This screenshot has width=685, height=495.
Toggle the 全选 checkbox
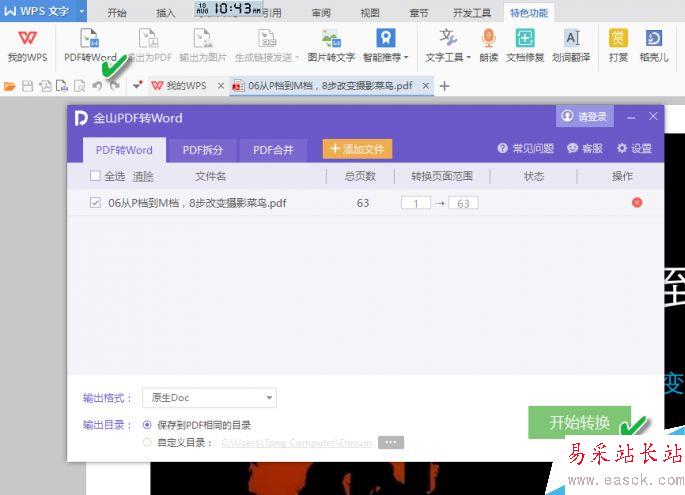point(95,176)
